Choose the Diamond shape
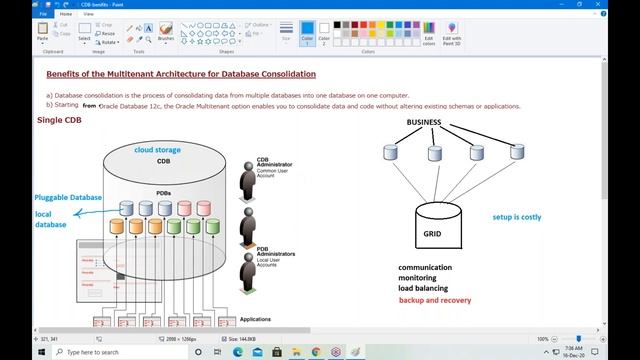 192,33
